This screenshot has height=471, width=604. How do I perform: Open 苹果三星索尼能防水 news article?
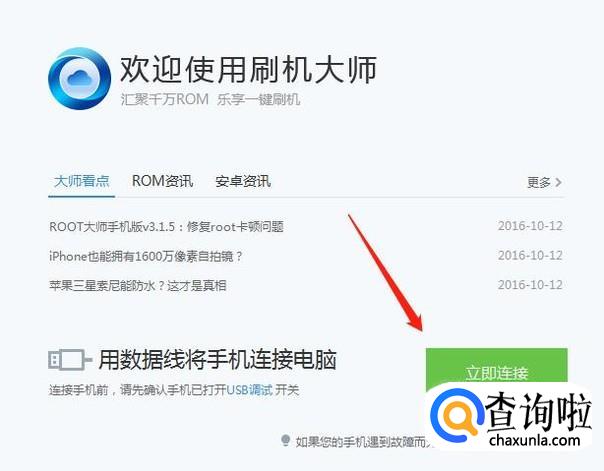coord(138,285)
